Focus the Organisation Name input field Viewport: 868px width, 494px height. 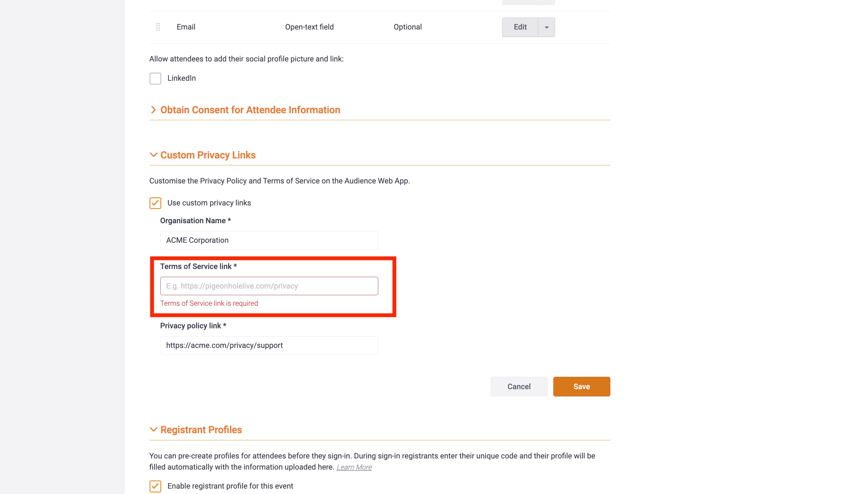[x=269, y=240]
